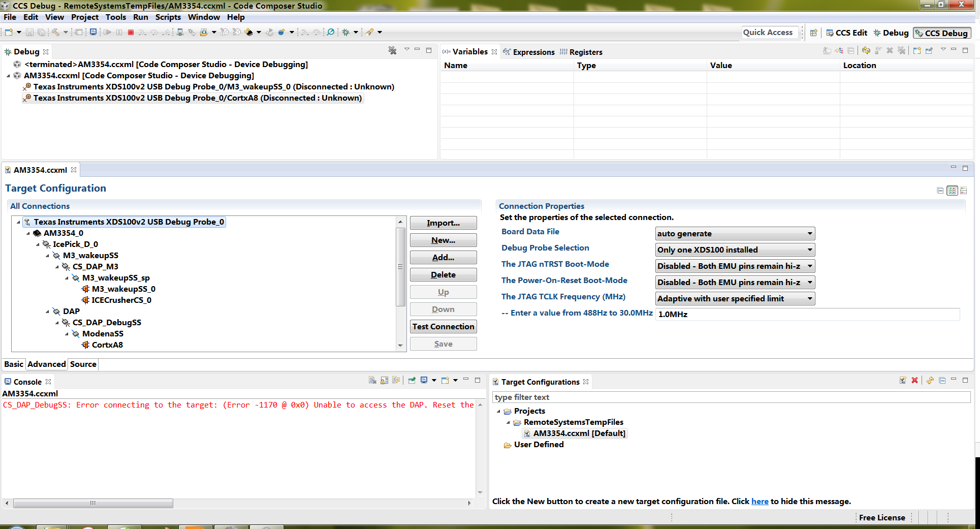Open the Run menu
Screen dimensions: 980x529
coord(141,17)
